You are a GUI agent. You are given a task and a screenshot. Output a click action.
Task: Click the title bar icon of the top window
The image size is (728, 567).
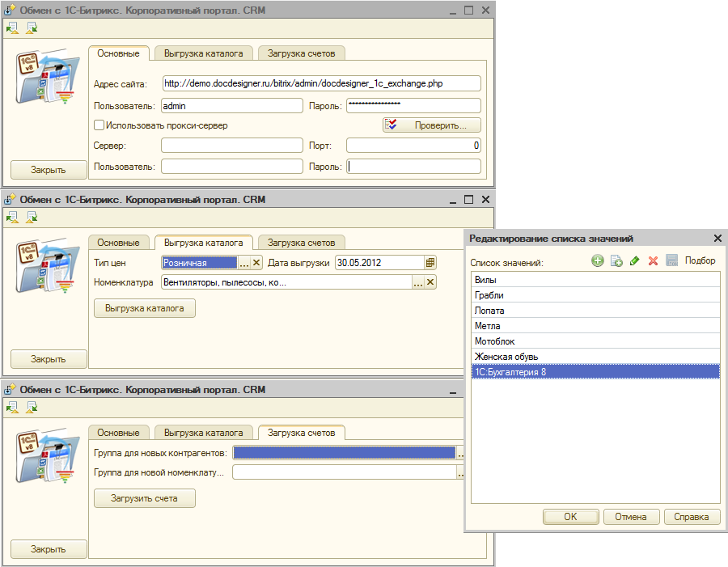[10, 11]
